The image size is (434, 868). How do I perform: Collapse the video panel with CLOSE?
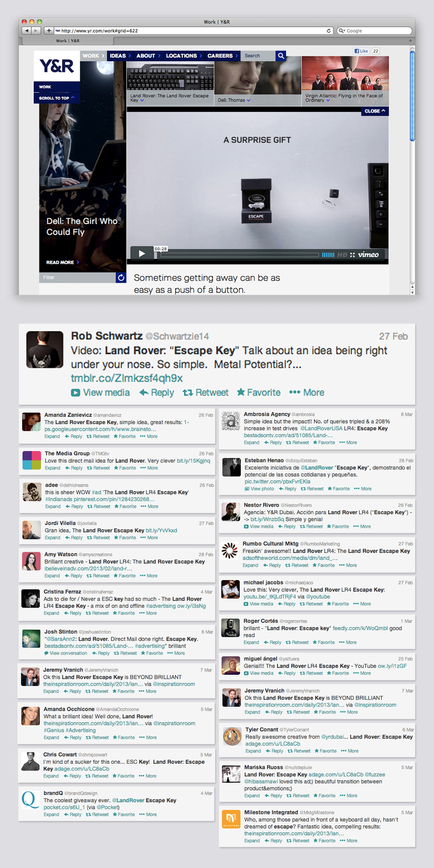pyautogui.click(x=375, y=111)
